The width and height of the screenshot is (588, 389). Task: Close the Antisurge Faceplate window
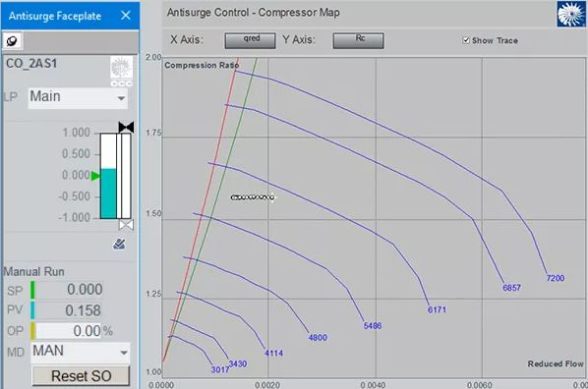coord(126,16)
